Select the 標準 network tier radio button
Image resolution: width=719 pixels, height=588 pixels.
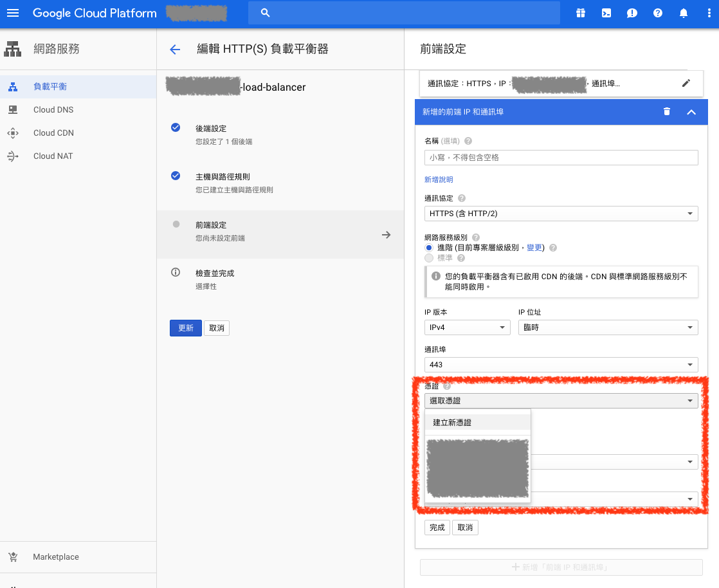429,258
